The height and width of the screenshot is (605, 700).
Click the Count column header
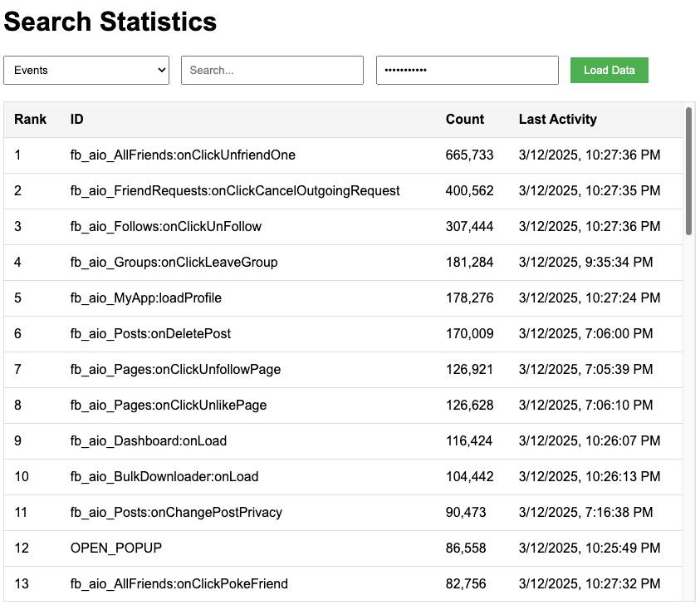pos(465,120)
